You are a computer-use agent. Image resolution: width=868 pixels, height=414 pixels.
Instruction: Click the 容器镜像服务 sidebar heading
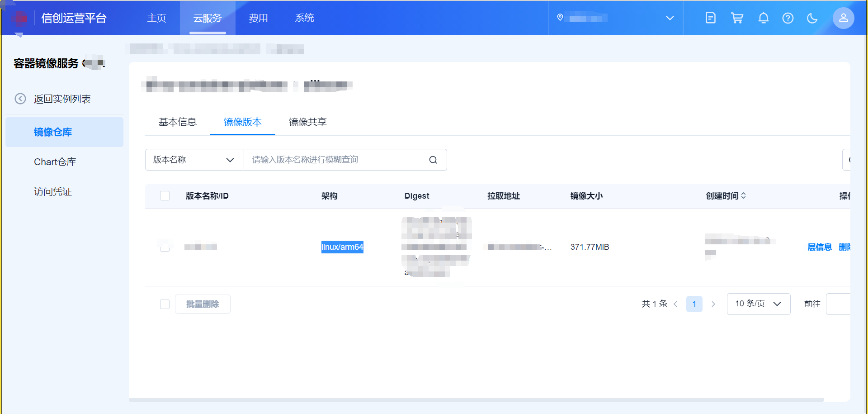click(46, 63)
